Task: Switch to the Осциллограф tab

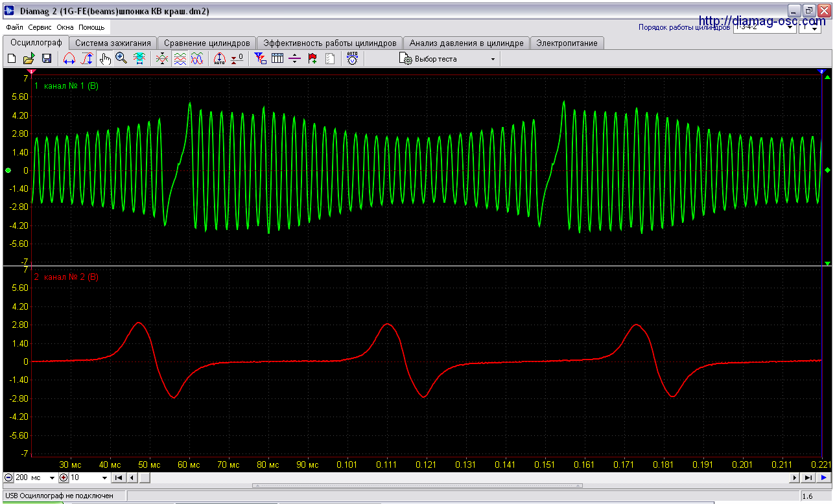Action: (x=36, y=43)
